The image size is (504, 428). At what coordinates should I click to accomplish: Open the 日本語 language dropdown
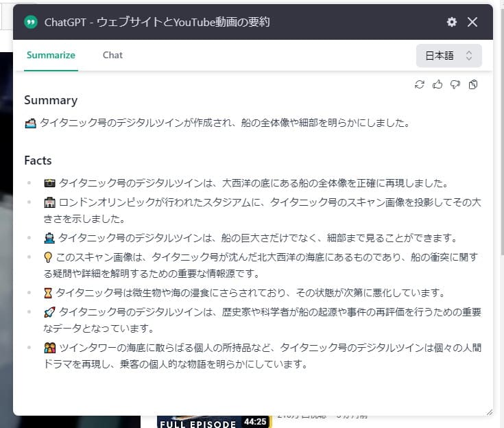click(x=448, y=56)
